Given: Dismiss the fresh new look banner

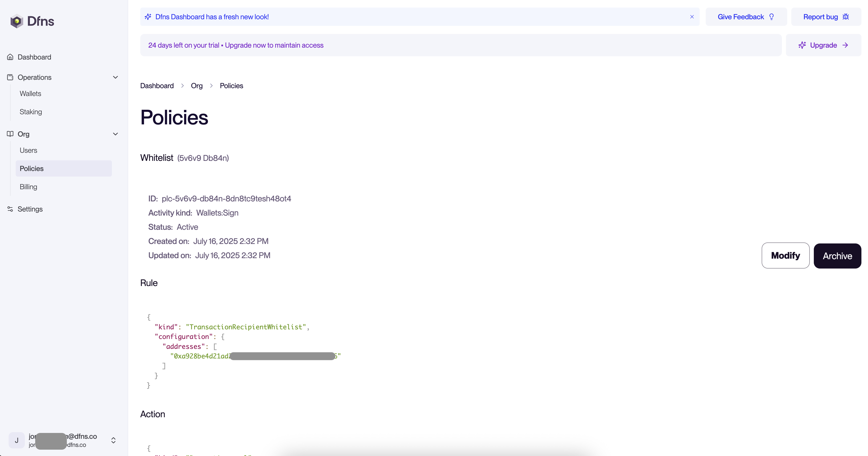Looking at the screenshot, I should click(x=692, y=17).
